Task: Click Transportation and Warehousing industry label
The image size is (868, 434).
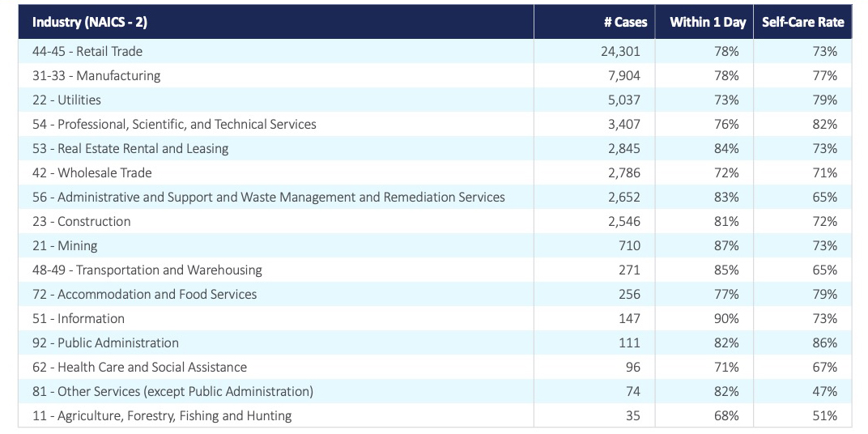Action: 147,270
